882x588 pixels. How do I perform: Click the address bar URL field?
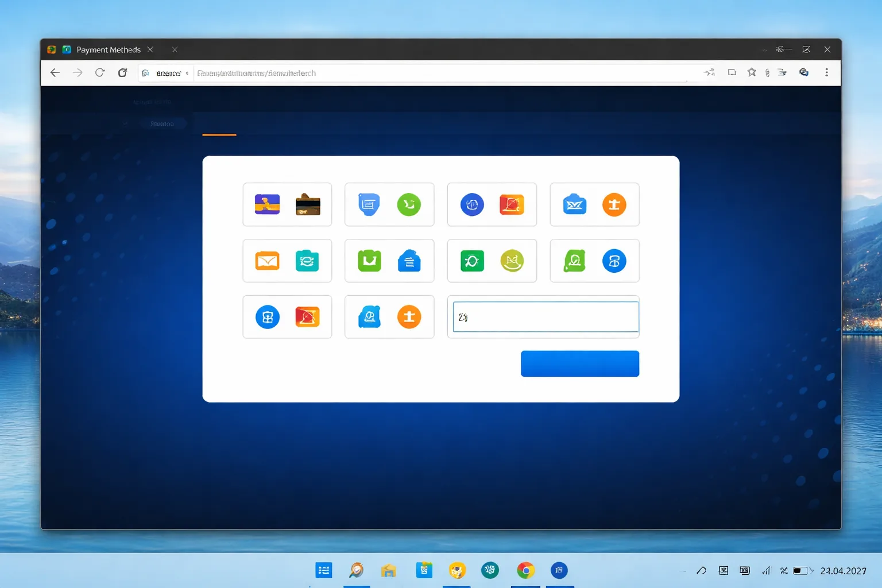coord(442,73)
